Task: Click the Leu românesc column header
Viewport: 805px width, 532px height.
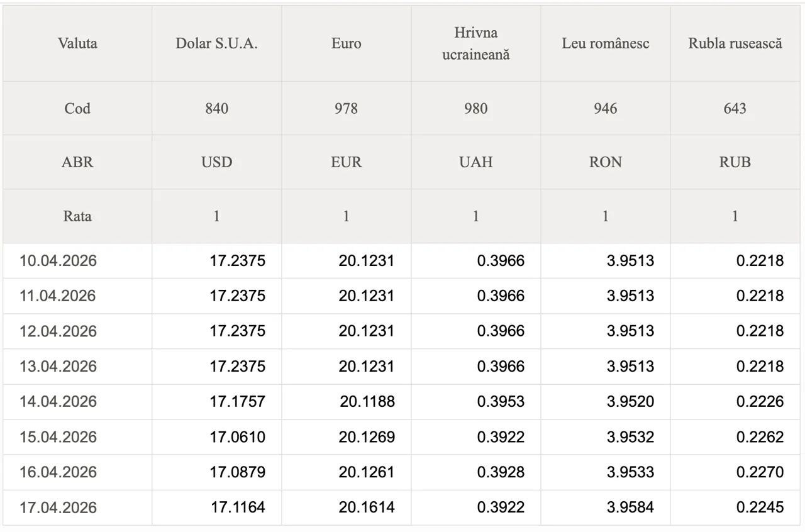Action: click(605, 43)
